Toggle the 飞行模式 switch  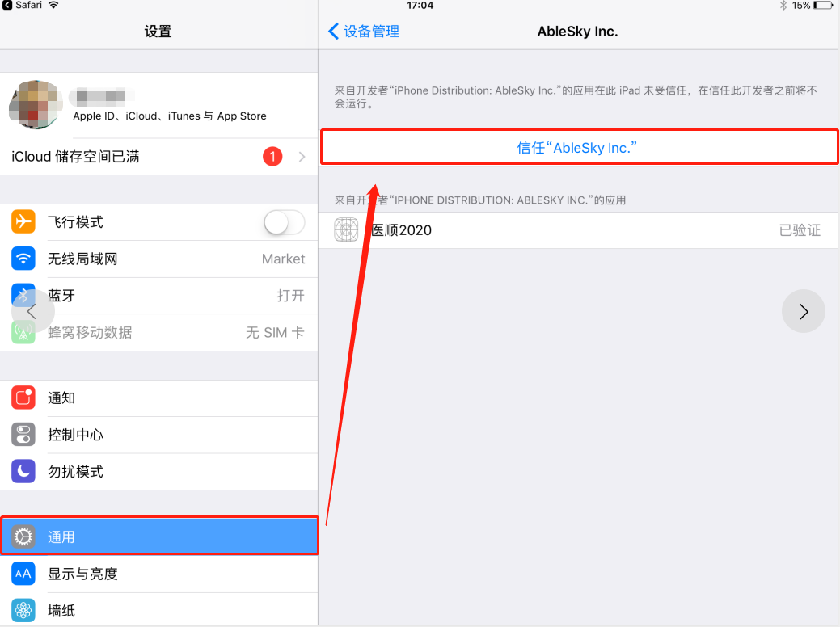pos(285,221)
